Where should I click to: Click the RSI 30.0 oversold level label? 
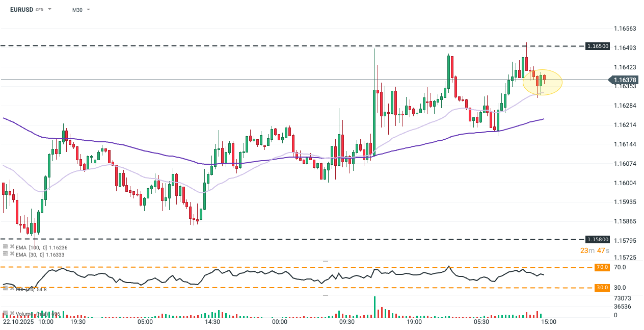coord(602,288)
